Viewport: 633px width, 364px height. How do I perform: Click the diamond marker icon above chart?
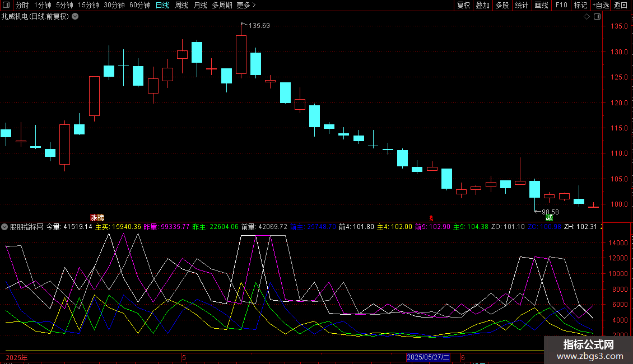pyautogui.click(x=587, y=17)
